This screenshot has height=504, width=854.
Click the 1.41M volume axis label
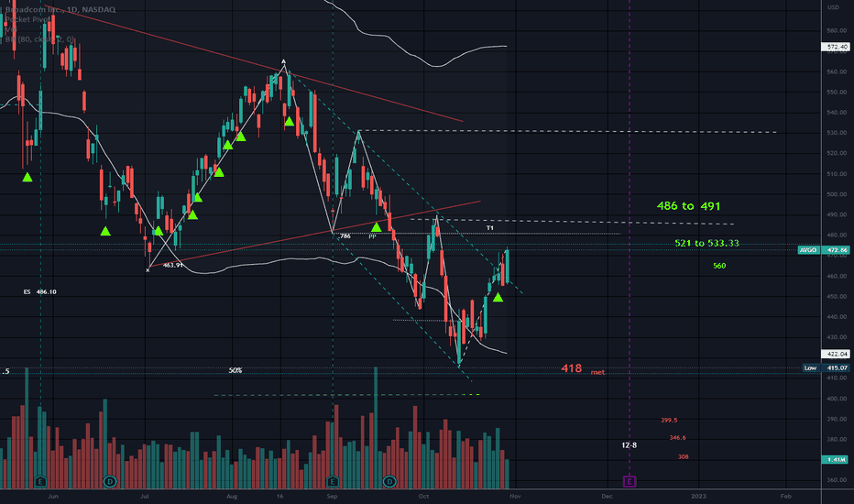[x=836, y=460]
